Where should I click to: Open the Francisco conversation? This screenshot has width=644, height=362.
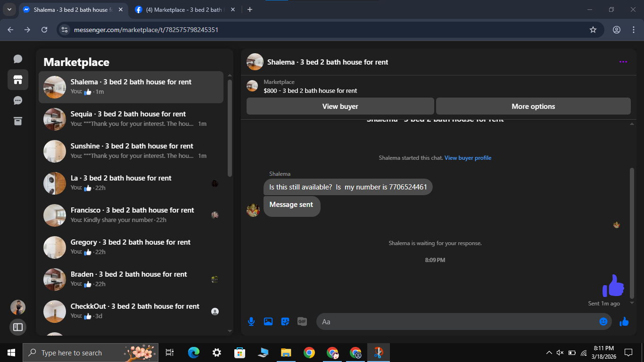(131, 215)
